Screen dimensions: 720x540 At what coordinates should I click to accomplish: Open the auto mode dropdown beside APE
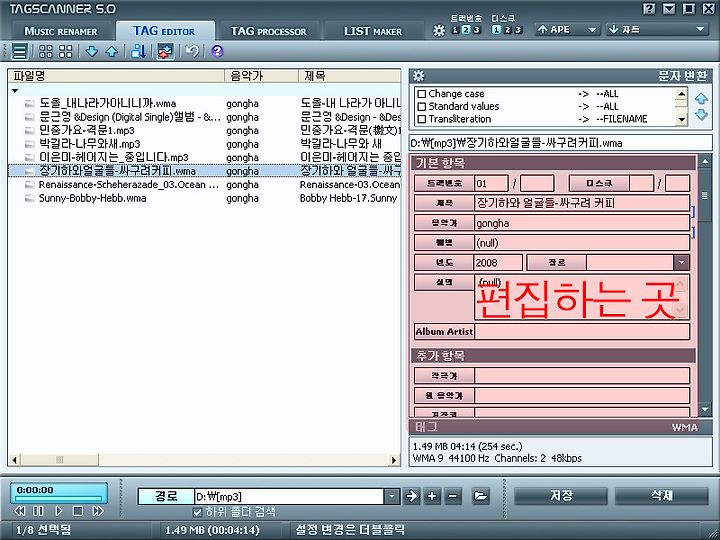pos(658,30)
